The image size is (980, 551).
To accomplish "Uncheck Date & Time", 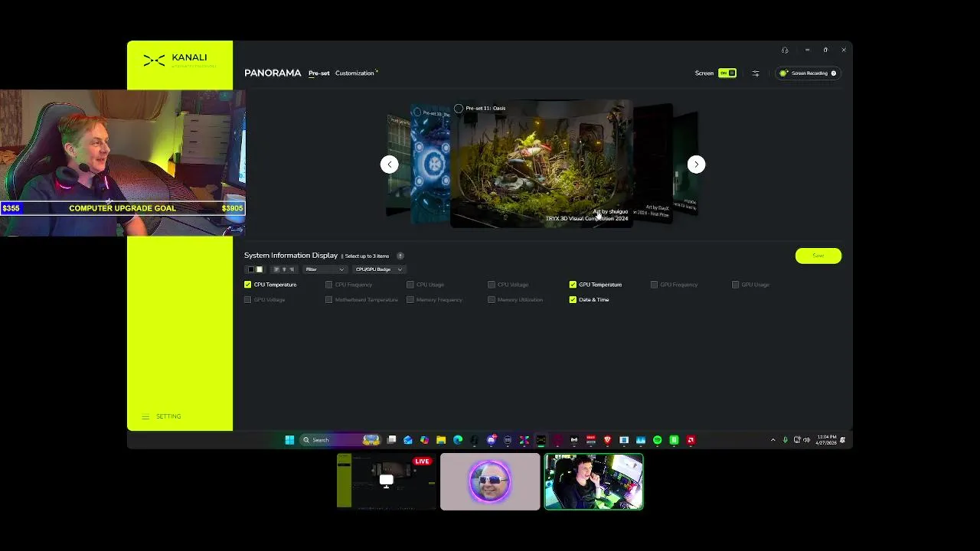I will coord(573,300).
